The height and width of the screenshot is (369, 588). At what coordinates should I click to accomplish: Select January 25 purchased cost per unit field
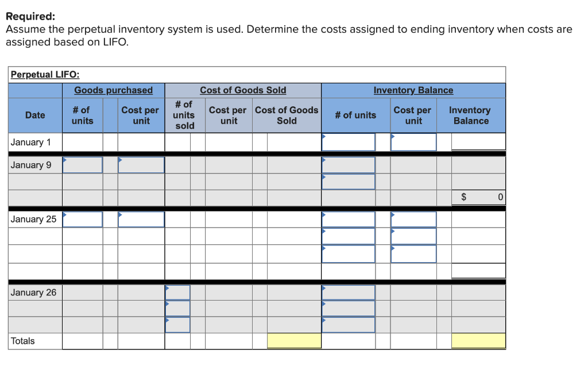click(x=141, y=220)
